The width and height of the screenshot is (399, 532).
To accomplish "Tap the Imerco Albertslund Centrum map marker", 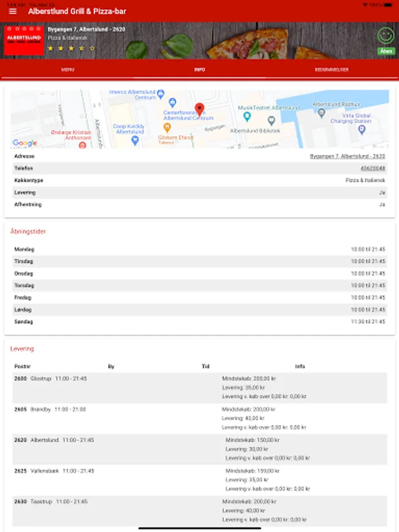I will pos(161,93).
